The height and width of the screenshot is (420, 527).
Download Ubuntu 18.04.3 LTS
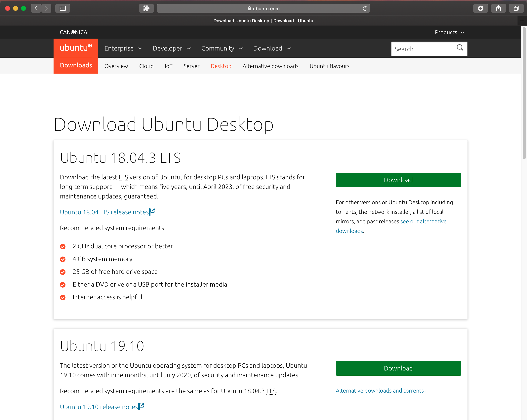(x=398, y=180)
